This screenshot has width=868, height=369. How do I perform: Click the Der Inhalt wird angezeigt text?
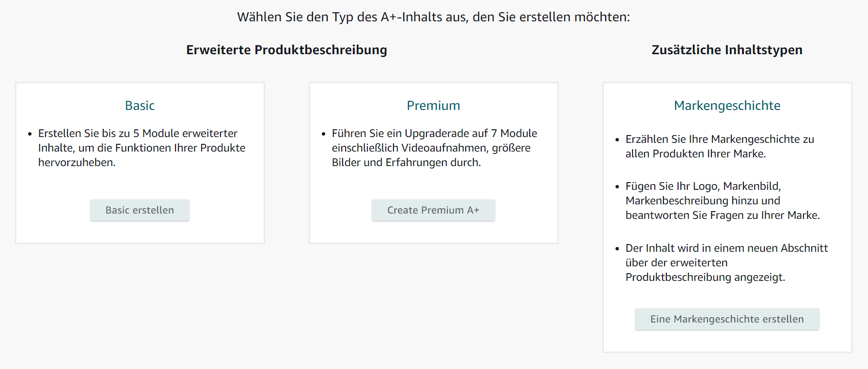point(726,262)
